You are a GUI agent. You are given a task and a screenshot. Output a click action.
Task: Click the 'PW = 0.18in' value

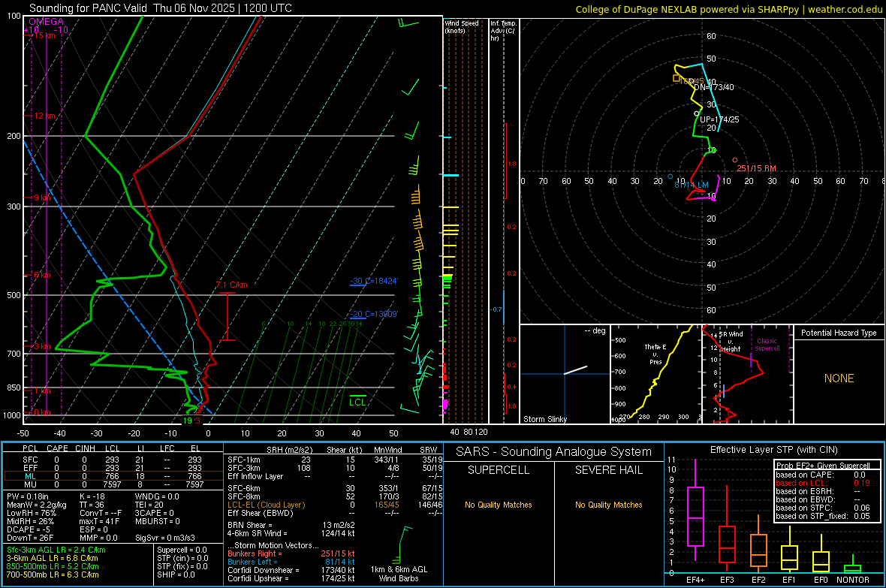coord(28,496)
